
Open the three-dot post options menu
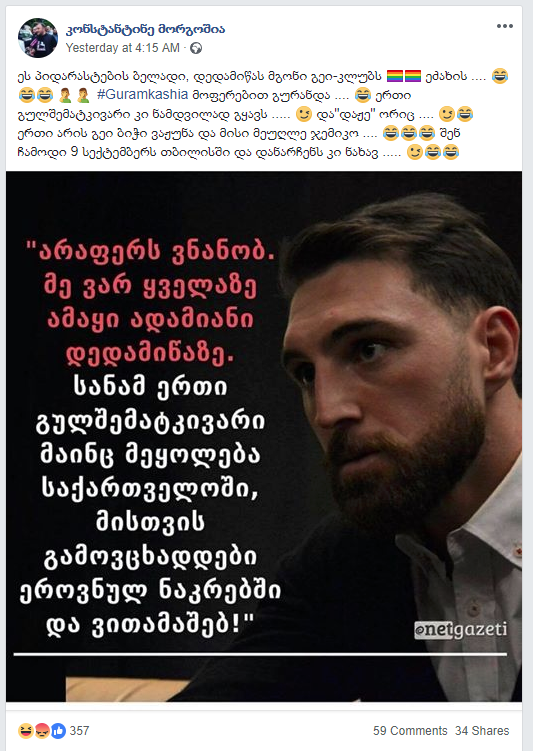504,26
